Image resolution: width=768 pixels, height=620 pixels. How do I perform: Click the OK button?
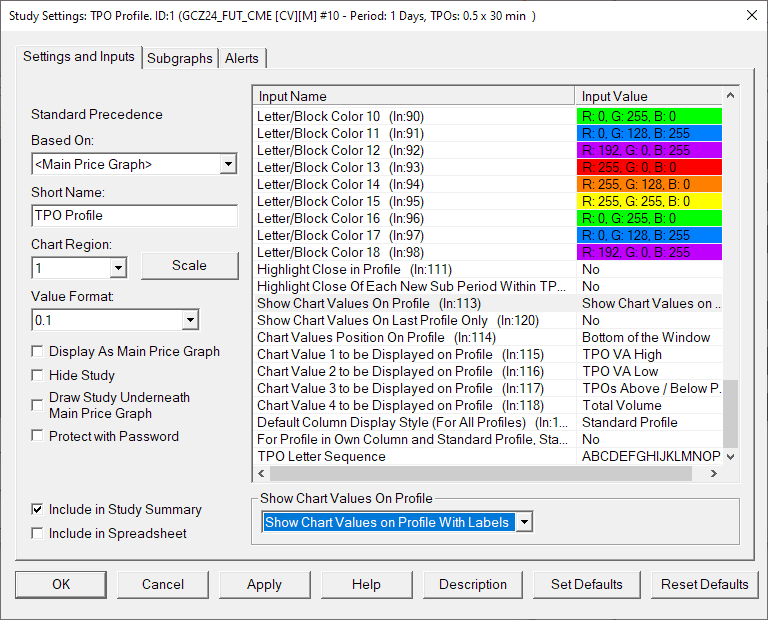click(x=61, y=584)
